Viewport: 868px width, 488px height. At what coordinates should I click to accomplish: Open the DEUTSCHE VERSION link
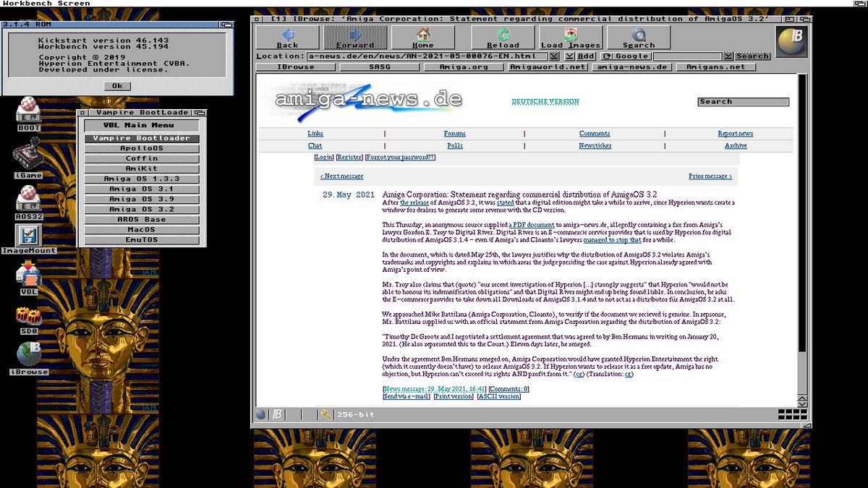[545, 102]
